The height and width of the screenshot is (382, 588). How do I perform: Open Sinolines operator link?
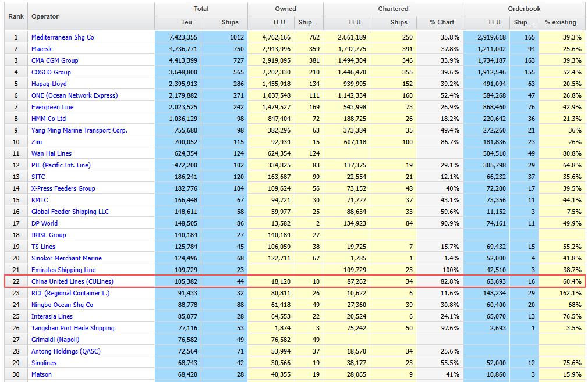pos(44,362)
